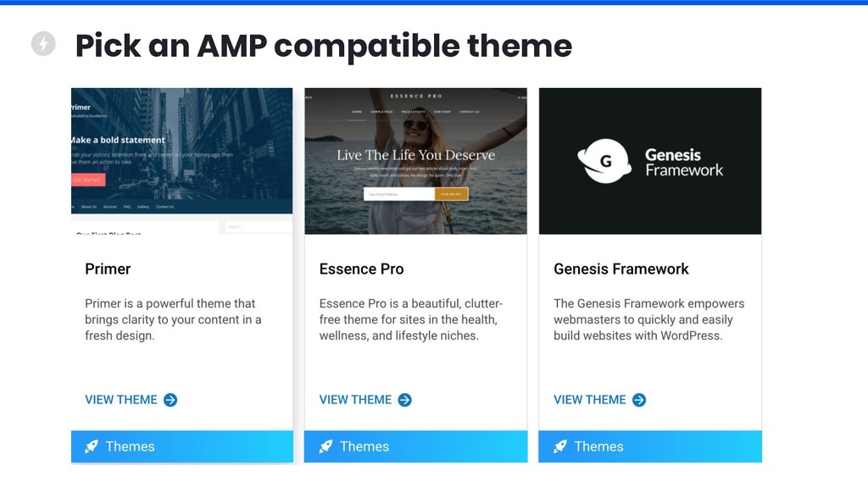868x488 pixels.
Task: Click rocket icon in Essence Pro's Themes bar
Action: 325,446
